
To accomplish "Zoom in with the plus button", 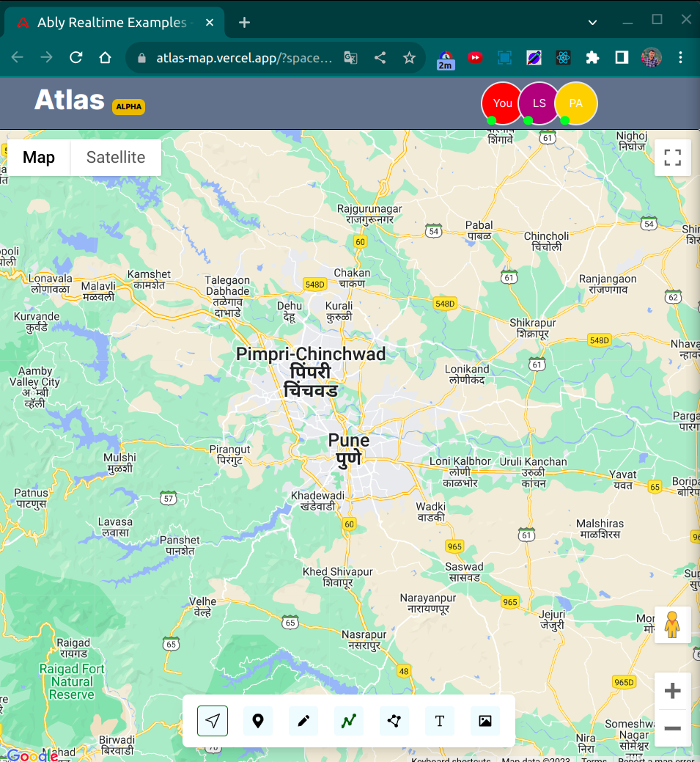I will 672,691.
